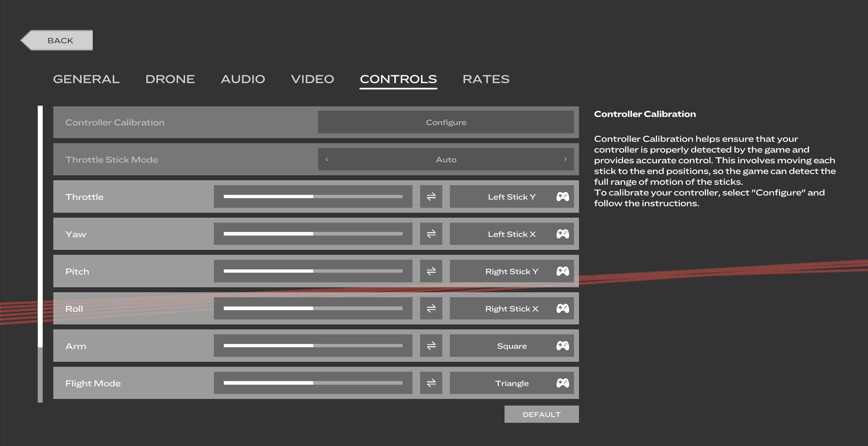The image size is (868, 446).
Task: Click the gamepad icon in Triangle binding
Action: pos(562,383)
